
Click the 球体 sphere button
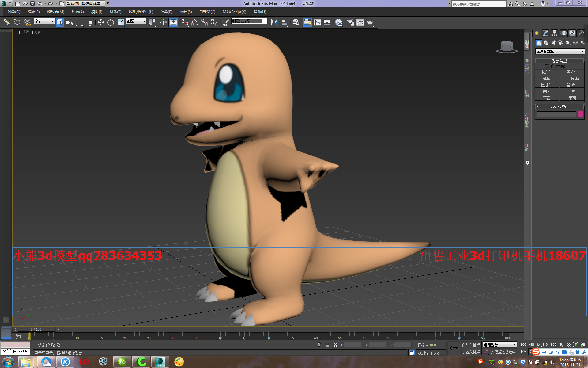click(x=547, y=79)
